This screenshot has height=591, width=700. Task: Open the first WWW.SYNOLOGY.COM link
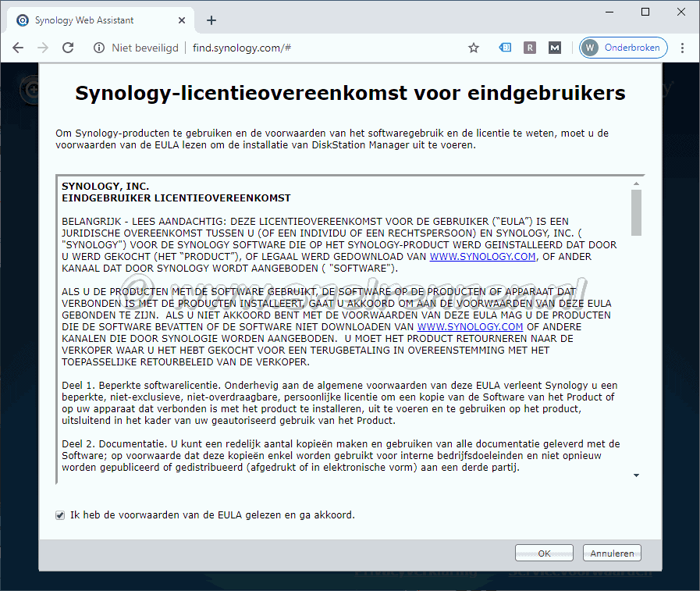[482, 256]
